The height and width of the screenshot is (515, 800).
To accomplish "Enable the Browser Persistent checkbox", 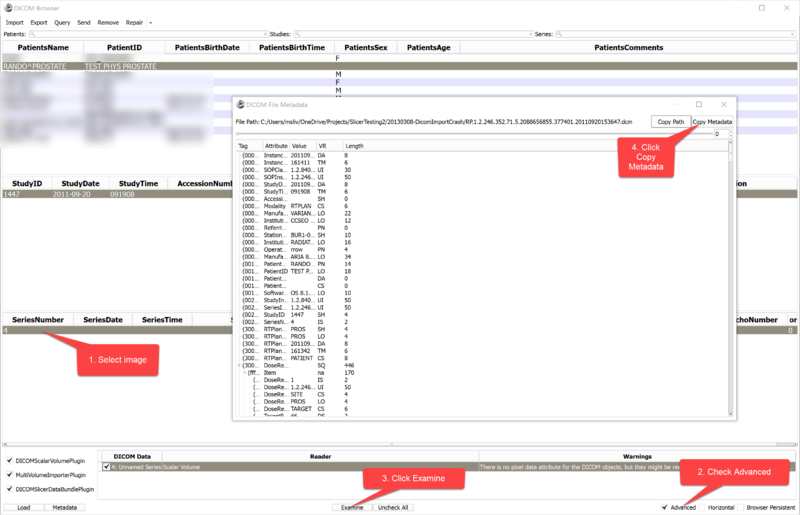I will (741, 507).
